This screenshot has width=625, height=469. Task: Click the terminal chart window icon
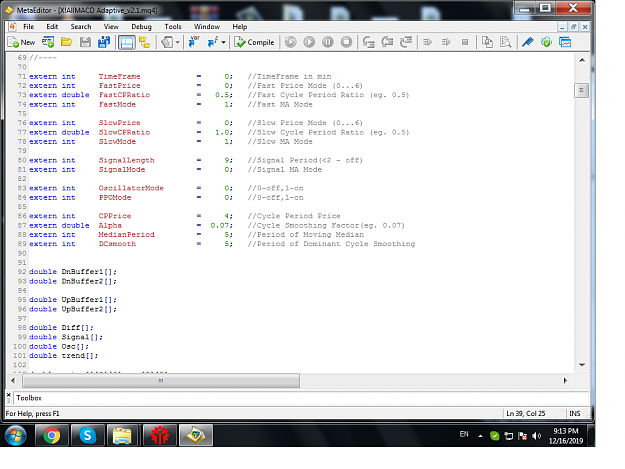click(565, 42)
